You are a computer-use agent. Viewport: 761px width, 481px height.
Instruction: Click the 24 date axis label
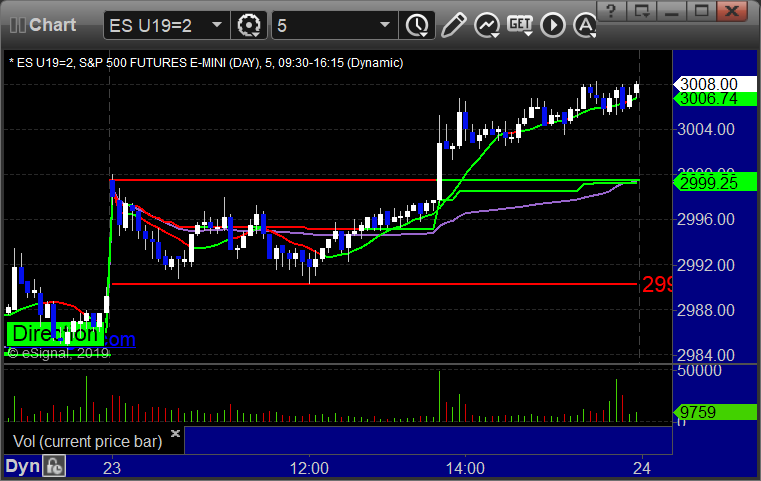(x=642, y=468)
